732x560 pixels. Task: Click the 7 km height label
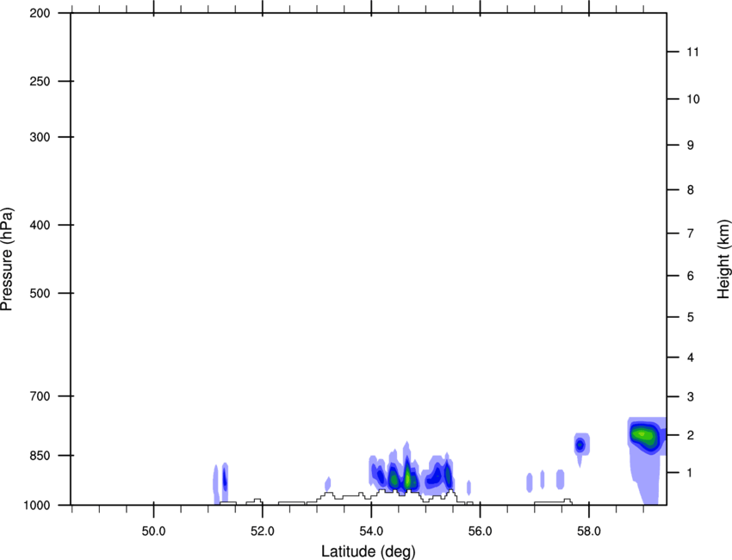tap(691, 233)
